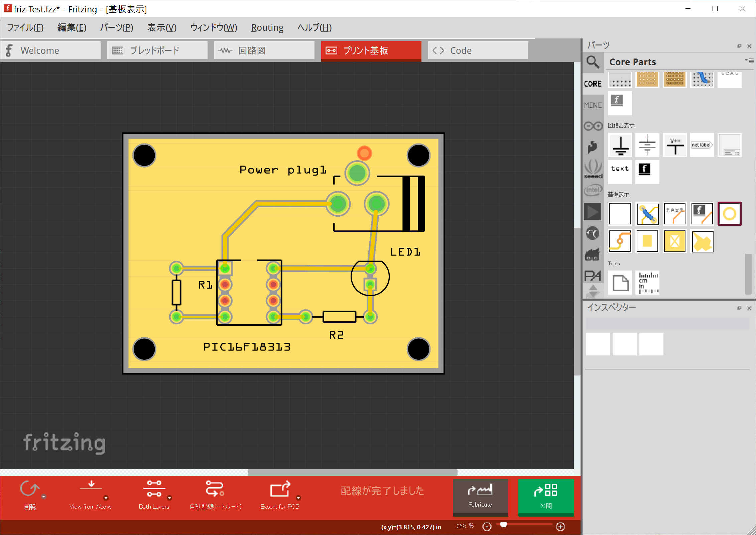
Task: Open the ウィンドウ(W) menu
Action: tap(214, 27)
